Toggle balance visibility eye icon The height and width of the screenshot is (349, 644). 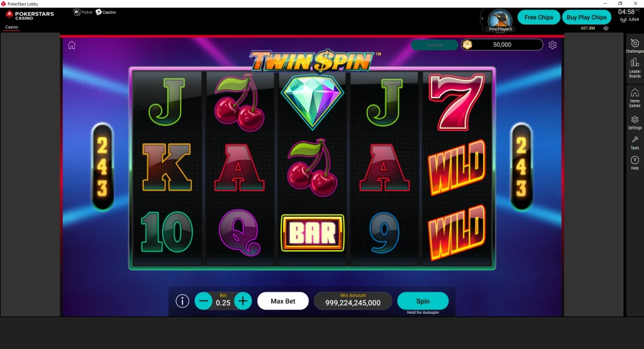click(x=606, y=28)
